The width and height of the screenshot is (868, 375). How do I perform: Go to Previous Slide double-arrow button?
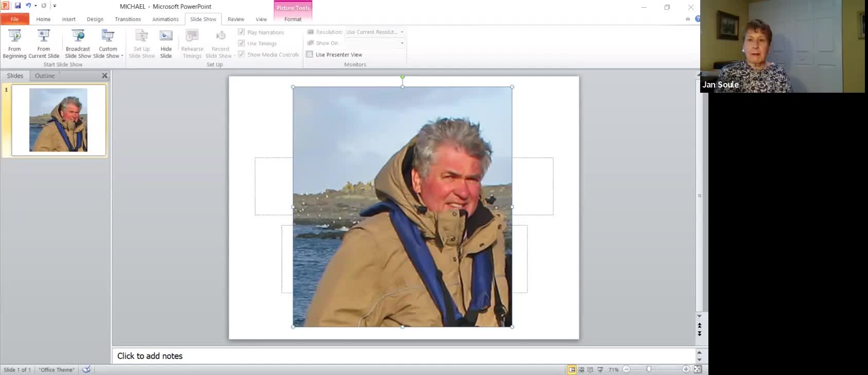[699, 326]
